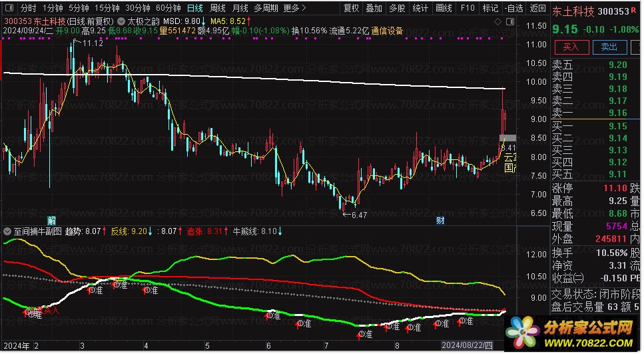Click the 换手 10.56% value
Viewport: 644px width, 354px height.
pyautogui.click(x=612, y=253)
